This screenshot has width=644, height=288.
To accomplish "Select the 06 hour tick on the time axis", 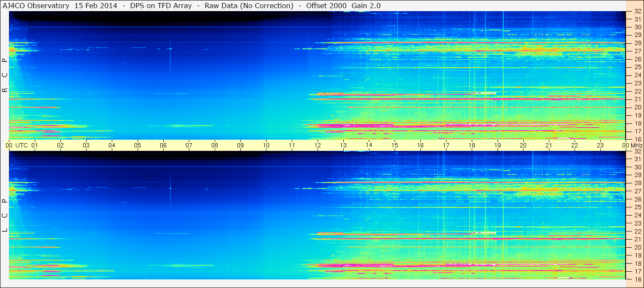I will pyautogui.click(x=163, y=145).
